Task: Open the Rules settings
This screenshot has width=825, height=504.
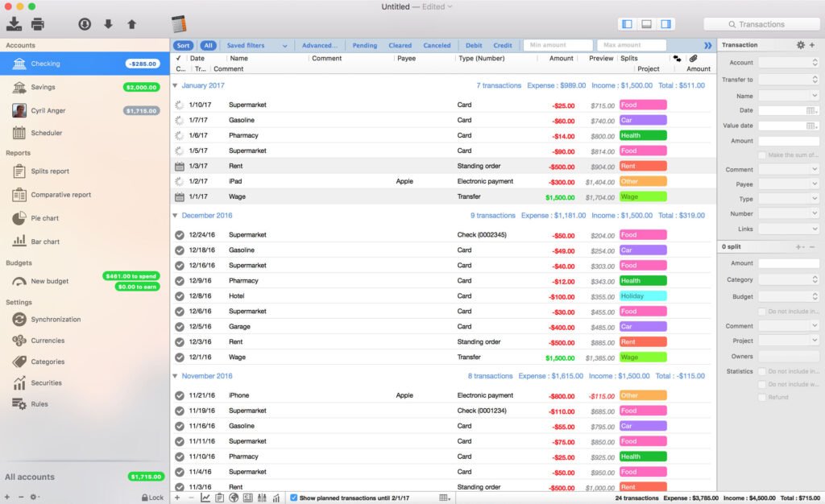Action: (38, 403)
